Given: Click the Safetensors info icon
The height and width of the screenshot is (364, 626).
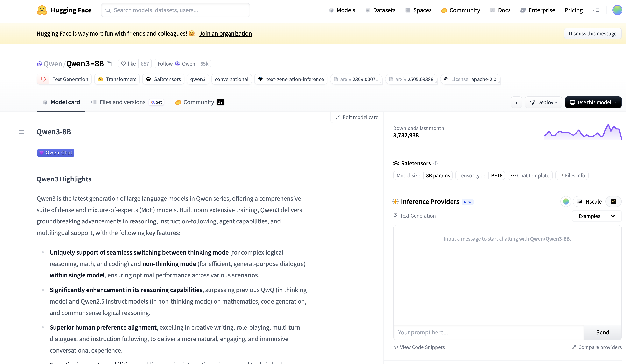Looking at the screenshot, I should (436, 163).
